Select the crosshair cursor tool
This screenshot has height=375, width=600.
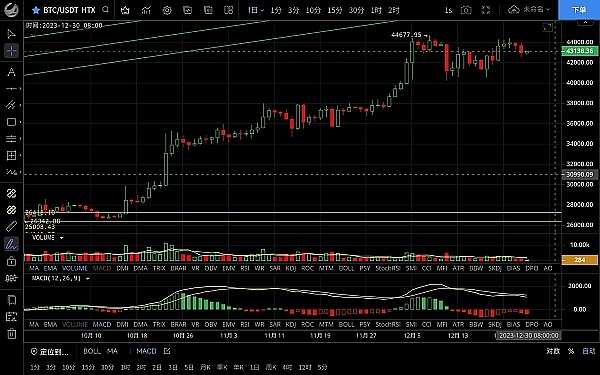tap(11, 51)
